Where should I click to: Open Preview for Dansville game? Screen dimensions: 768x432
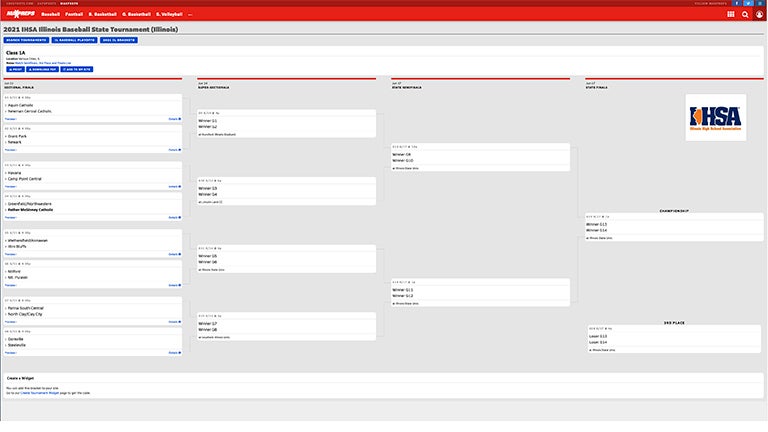tap(11, 353)
